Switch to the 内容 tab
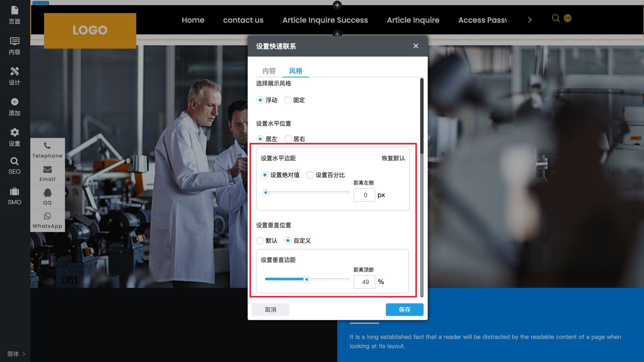The image size is (644, 362). click(x=268, y=71)
